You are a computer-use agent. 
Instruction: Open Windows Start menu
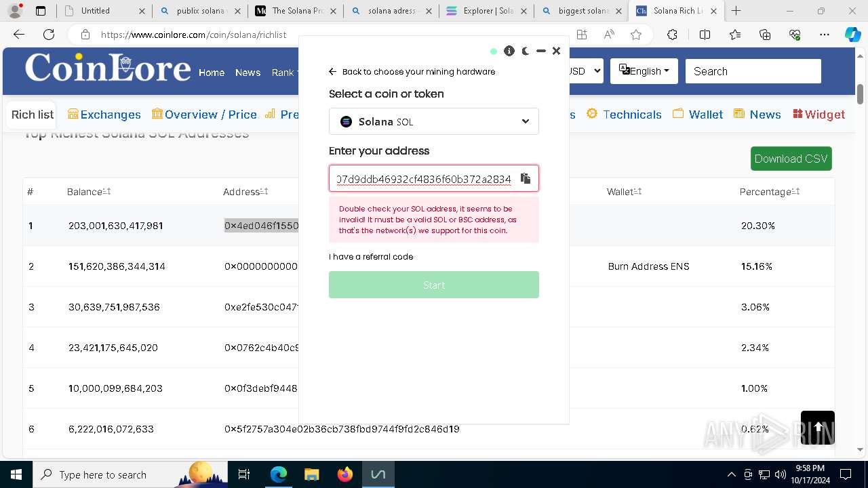point(16,474)
